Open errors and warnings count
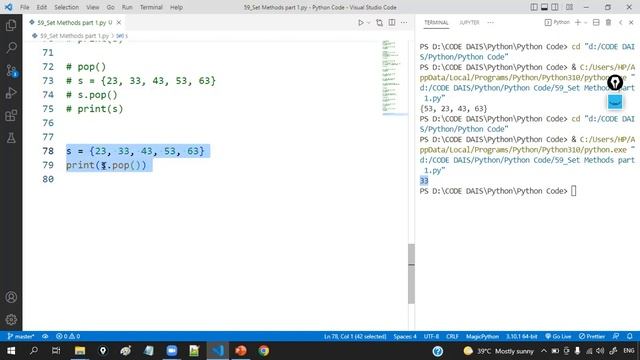Viewport: 640px width, 360px height. coord(68,336)
